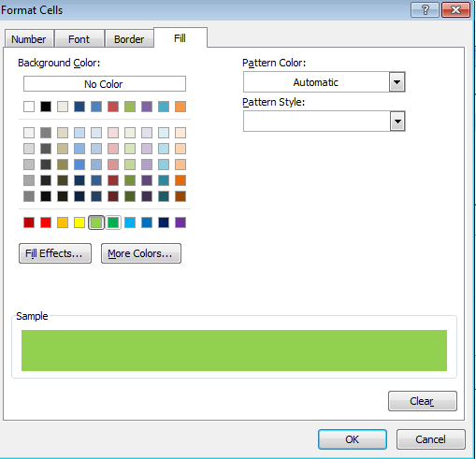476x459 pixels.
Task: Open the Font tab
Action: pos(79,39)
